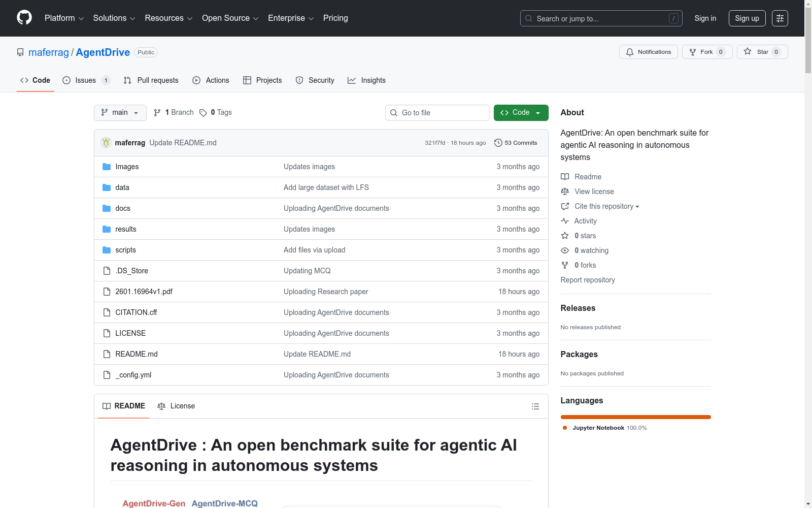
Task: Click the results folder icon
Action: 107,229
